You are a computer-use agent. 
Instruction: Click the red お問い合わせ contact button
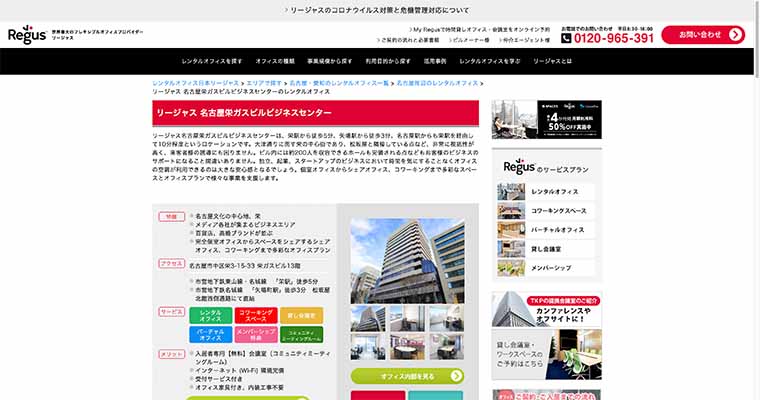tap(703, 35)
